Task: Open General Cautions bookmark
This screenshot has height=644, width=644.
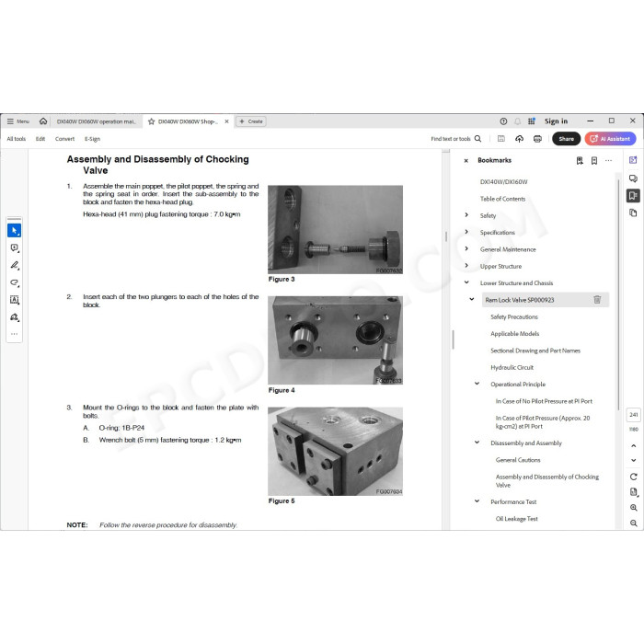Action: point(518,460)
